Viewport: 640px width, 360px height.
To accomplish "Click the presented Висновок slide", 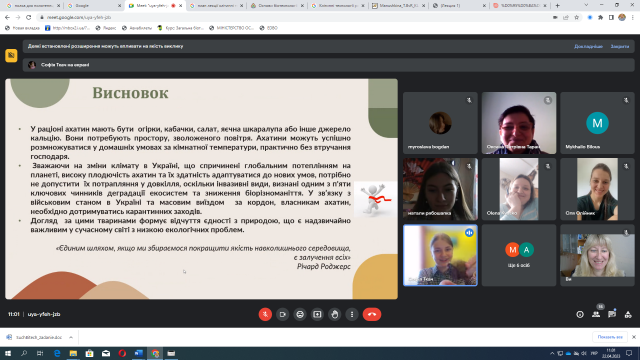I will (x=201, y=189).
